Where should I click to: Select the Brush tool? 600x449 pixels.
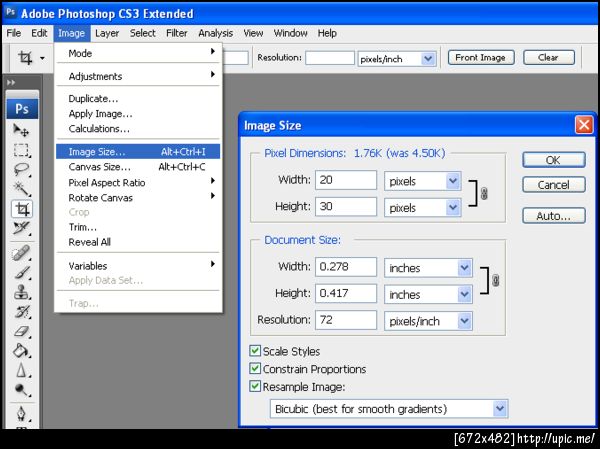point(21,273)
